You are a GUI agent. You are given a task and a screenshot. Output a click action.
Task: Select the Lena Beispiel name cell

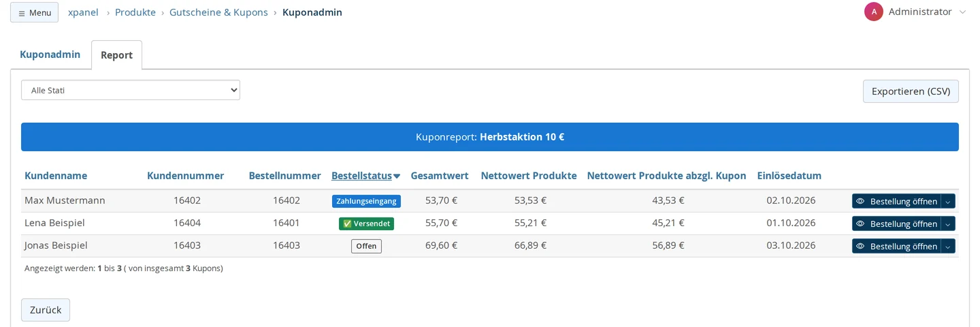(x=54, y=223)
